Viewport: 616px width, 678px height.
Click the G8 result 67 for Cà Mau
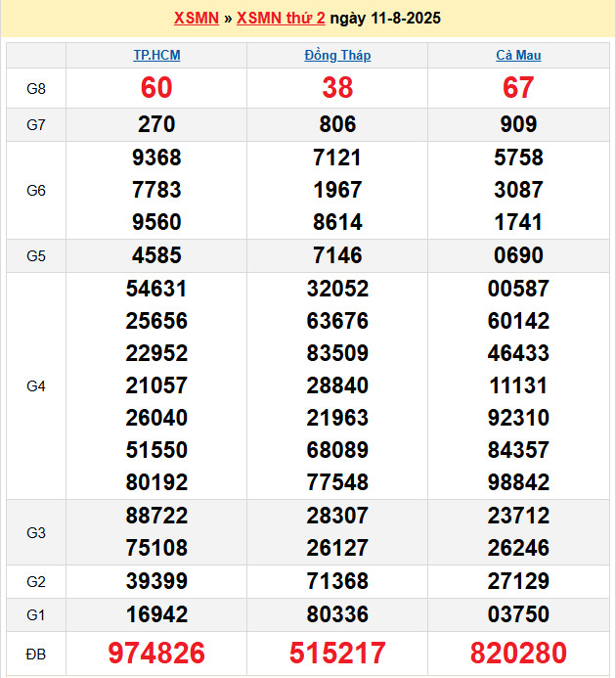click(x=518, y=88)
